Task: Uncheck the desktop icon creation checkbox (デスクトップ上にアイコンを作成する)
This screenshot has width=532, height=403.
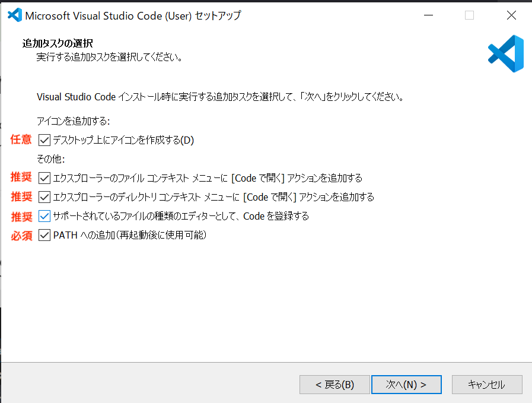Action: [44, 140]
